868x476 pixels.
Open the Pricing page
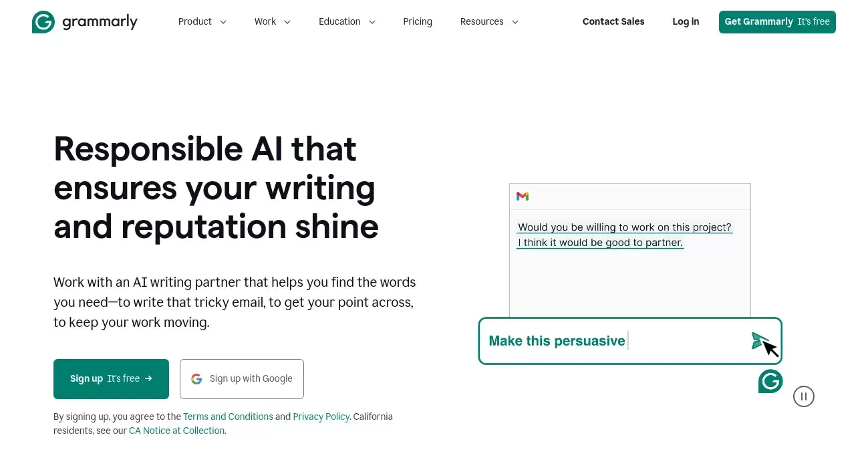pos(417,21)
